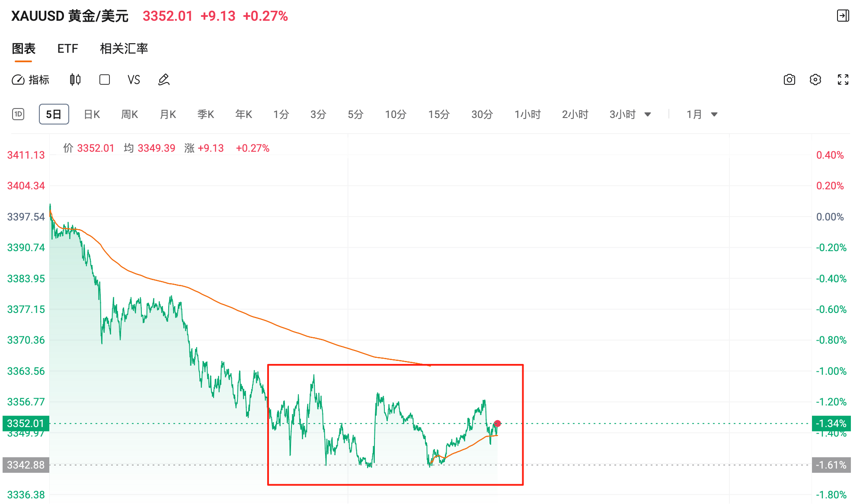Switch to 日K daily candlestick view
Viewport: 863px width, 504px height.
coord(92,115)
